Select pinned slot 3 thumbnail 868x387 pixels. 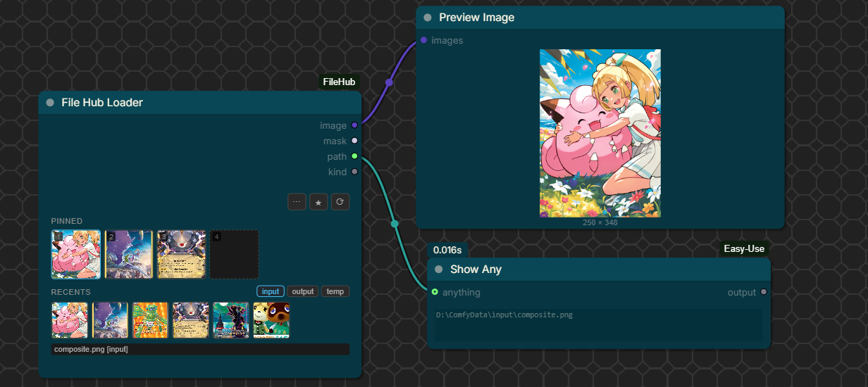181,254
